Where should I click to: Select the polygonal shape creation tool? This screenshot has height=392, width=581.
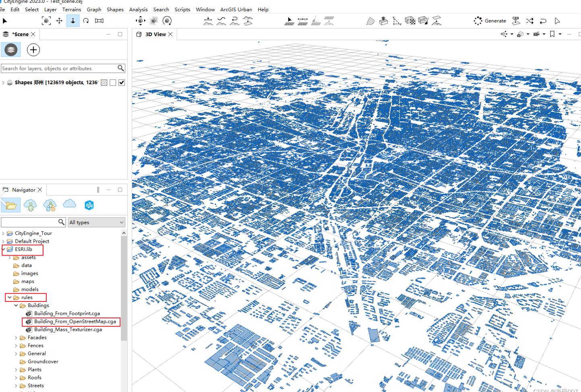tap(370, 21)
